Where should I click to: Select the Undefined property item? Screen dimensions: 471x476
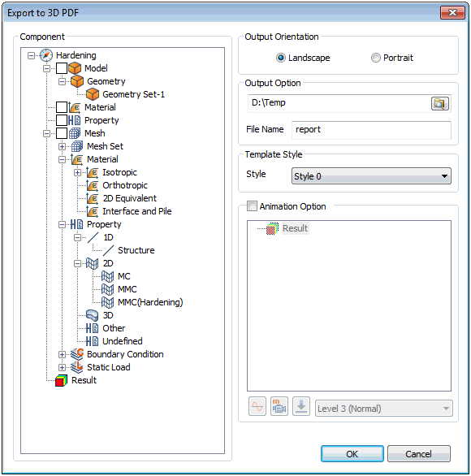click(123, 341)
